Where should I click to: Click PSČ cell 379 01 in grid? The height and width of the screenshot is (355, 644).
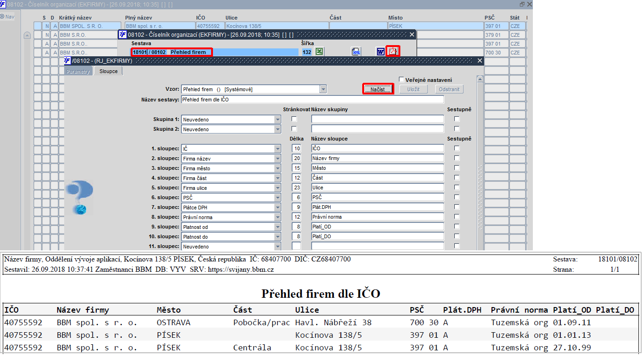496,35
